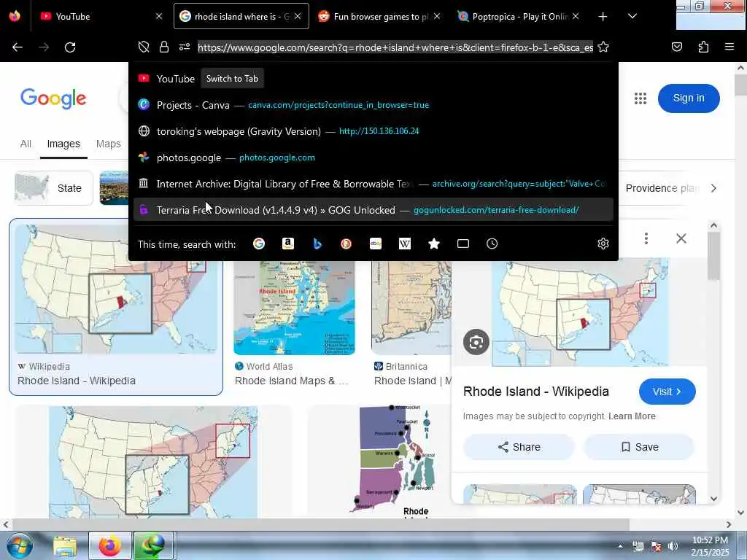Reload the current page
The height and width of the screenshot is (560, 747).
[x=70, y=47]
